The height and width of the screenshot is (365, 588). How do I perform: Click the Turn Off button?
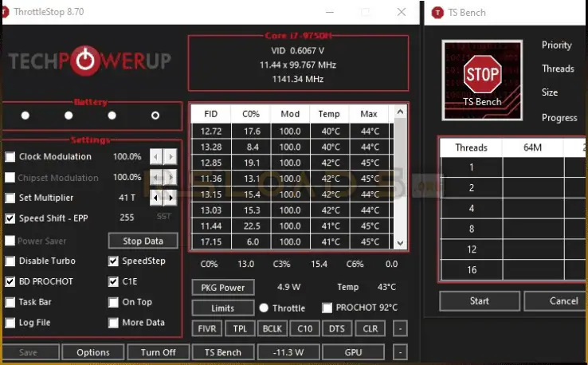(158, 352)
